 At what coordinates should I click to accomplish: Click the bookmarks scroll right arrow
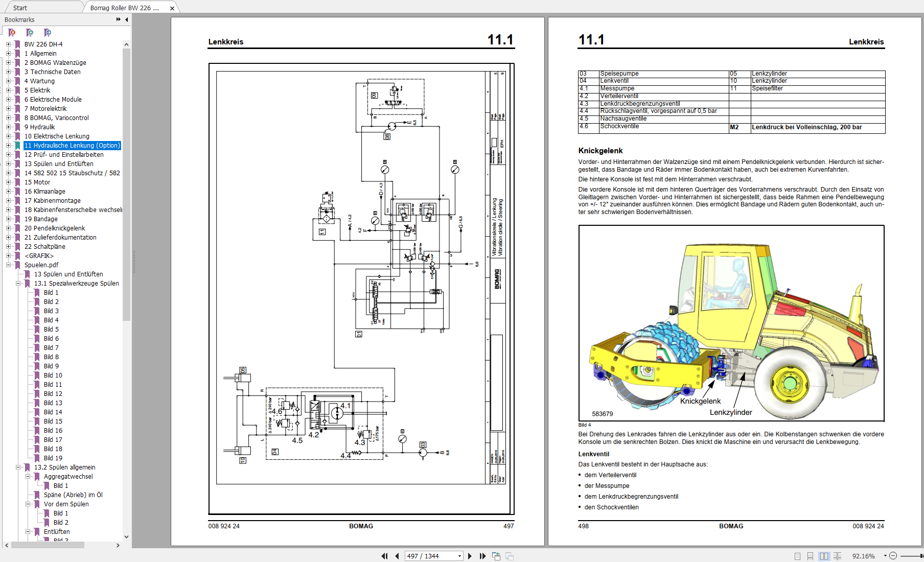(118, 545)
